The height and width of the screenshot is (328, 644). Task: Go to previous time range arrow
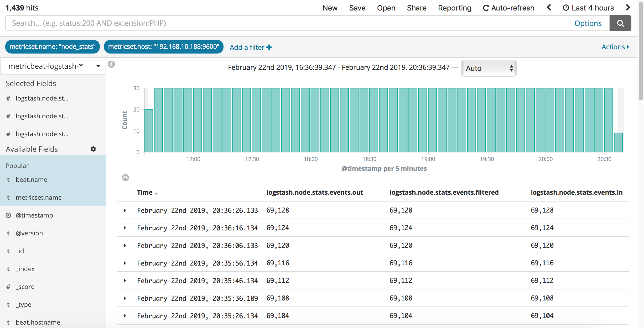coord(549,8)
